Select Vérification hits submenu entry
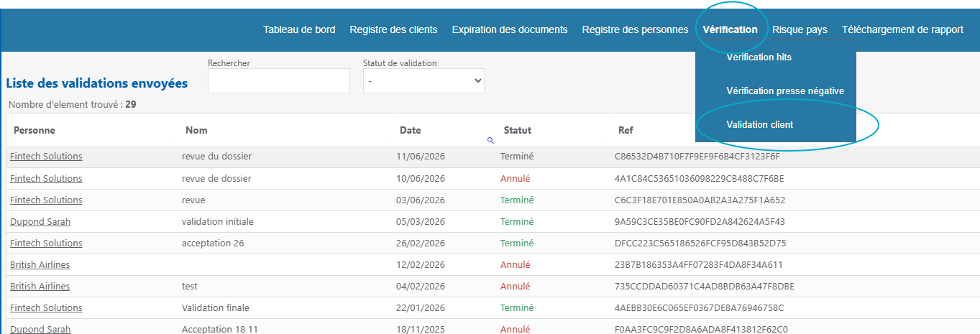Viewport: 980px width, 334px height. pyautogui.click(x=759, y=57)
